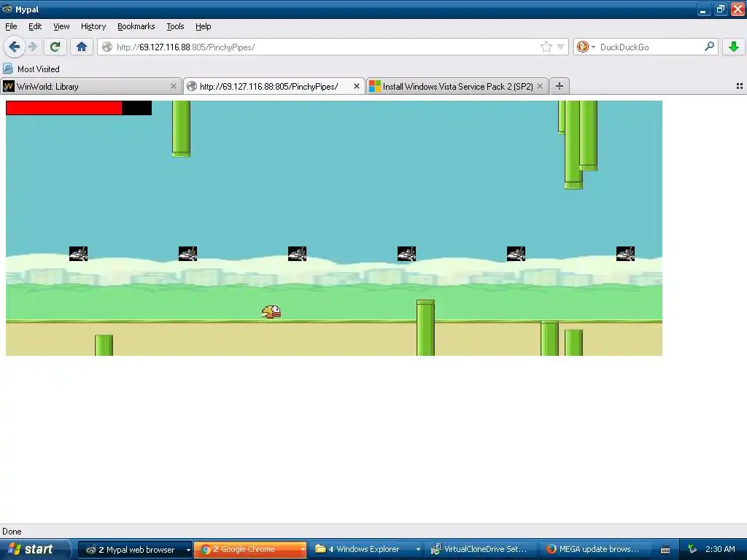Open the Google Chrome taskbar group
This screenshot has width=747, height=560.
tap(250, 550)
